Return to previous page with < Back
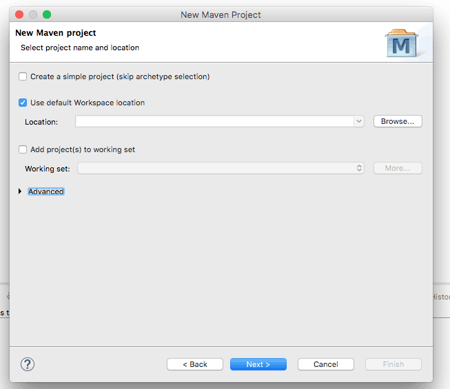 [195, 364]
